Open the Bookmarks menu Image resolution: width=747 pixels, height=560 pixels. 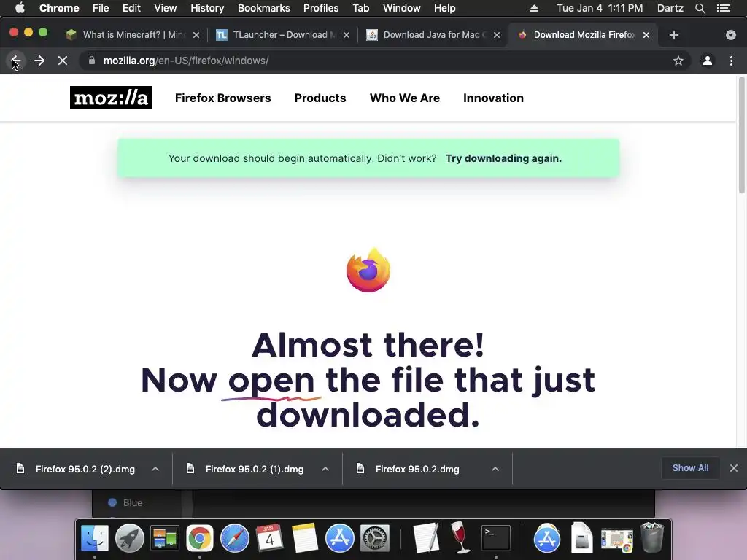(264, 8)
